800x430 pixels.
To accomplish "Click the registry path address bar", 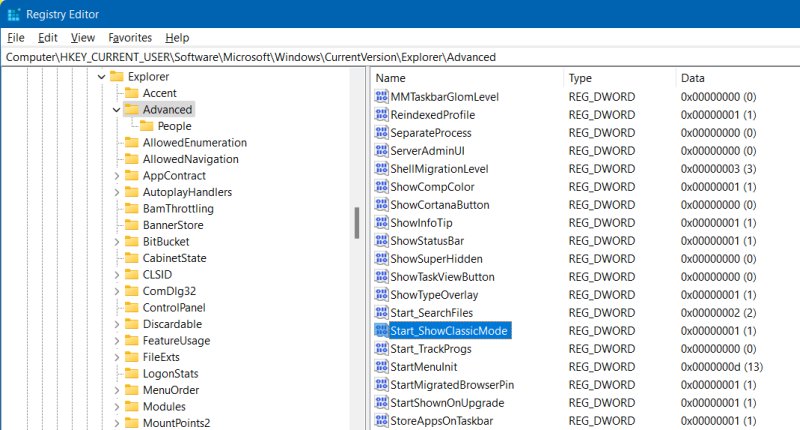I will tap(400, 57).
